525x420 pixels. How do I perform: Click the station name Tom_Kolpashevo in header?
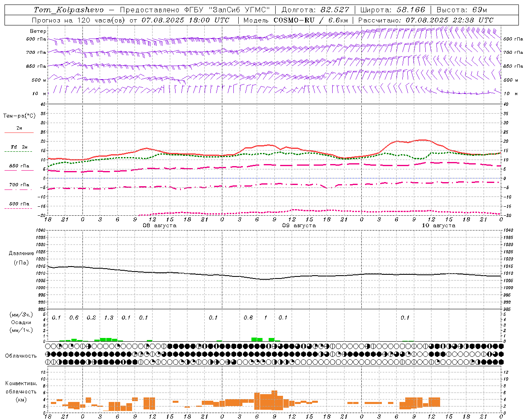tap(68, 10)
